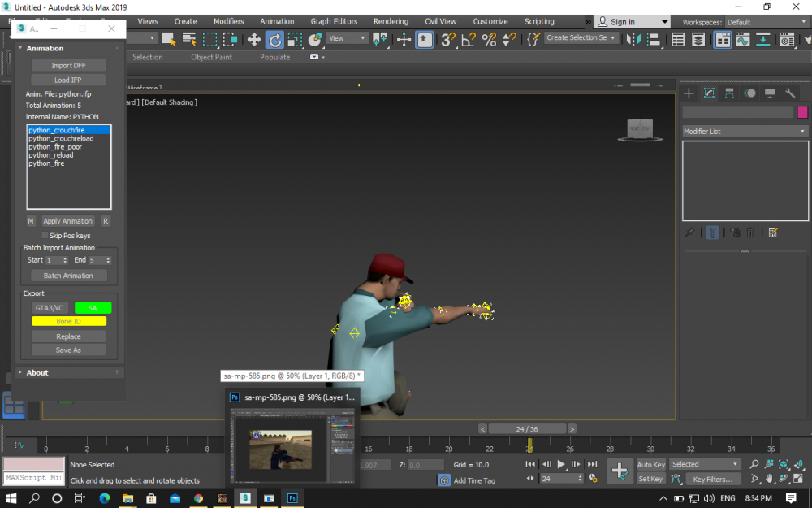Toggle Spinner Snap
This screenshot has width=812, height=508.
509,39
